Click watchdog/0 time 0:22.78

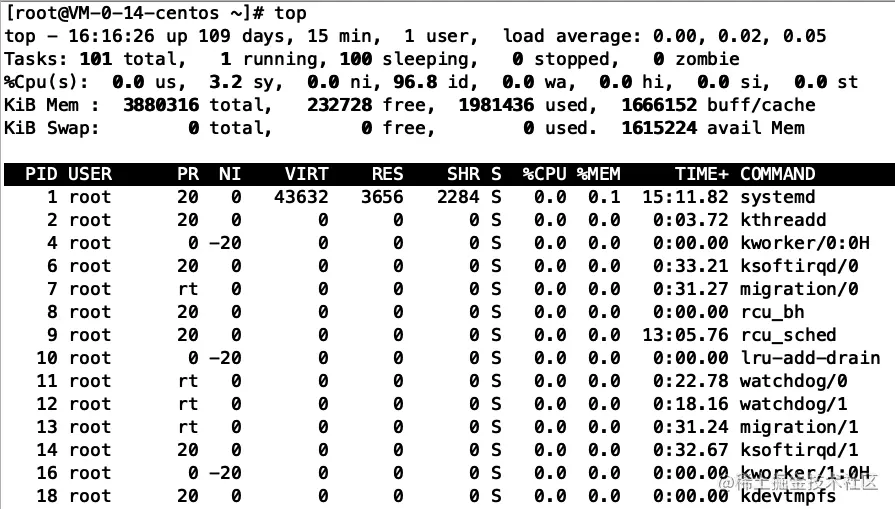tap(691, 381)
